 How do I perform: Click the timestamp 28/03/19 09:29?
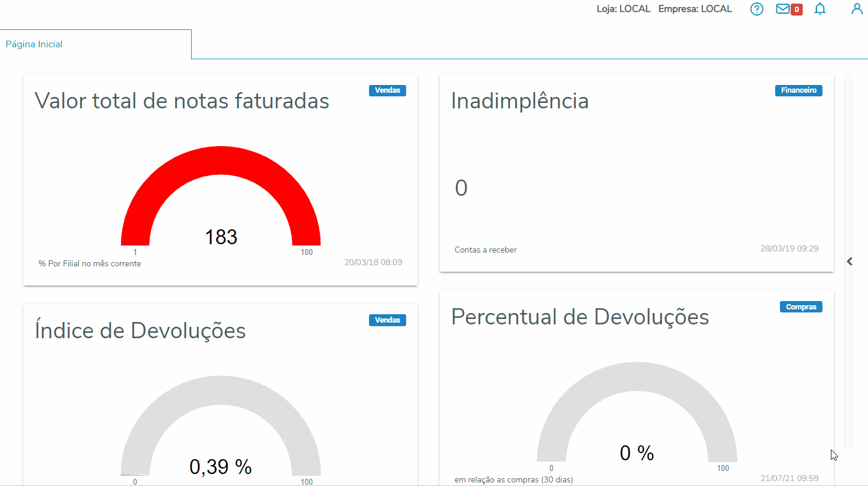790,248
